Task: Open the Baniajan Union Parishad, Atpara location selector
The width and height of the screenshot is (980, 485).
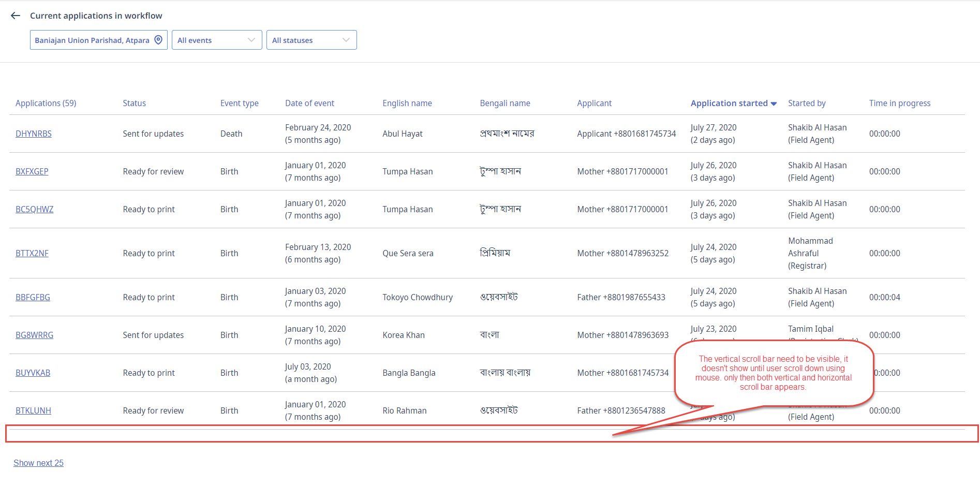Action: (93, 40)
